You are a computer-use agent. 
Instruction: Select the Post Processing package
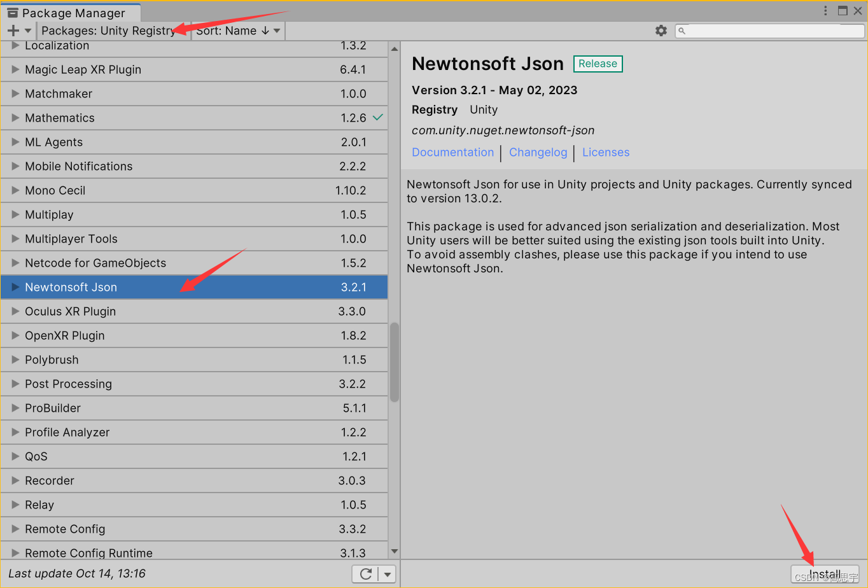[x=194, y=384]
